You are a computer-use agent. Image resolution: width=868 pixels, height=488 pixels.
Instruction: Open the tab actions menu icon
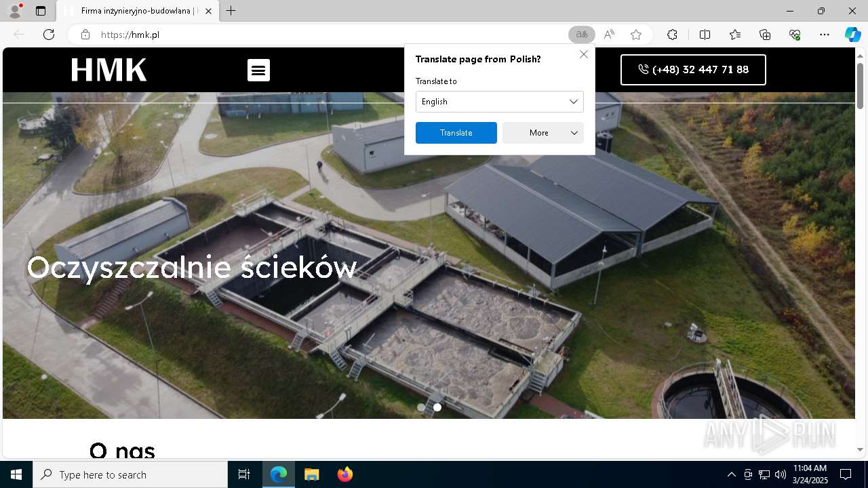(x=41, y=11)
